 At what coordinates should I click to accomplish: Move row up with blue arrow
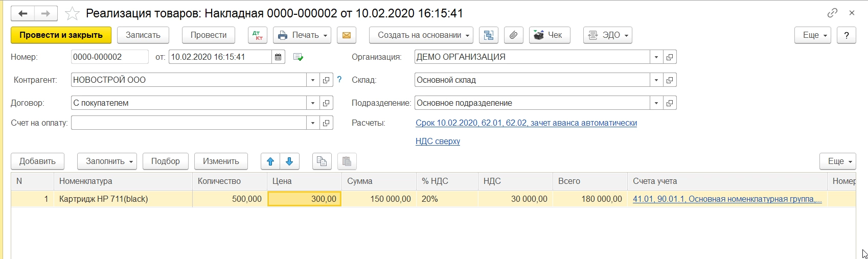tap(270, 161)
